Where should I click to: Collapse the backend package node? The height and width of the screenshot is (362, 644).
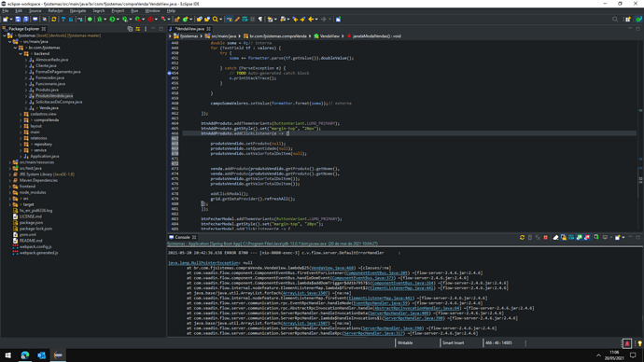click(21, 54)
